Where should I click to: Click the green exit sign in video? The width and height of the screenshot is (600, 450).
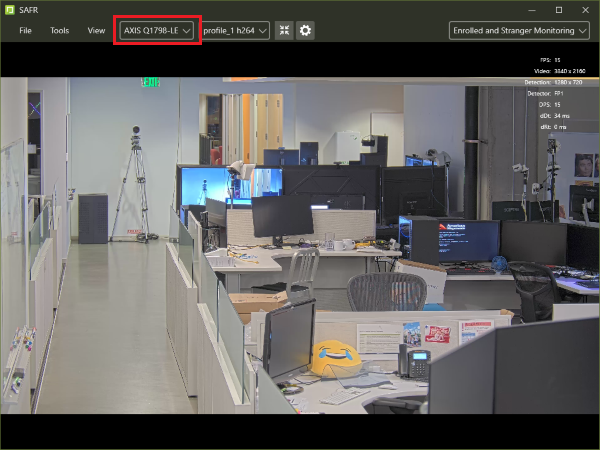[x=150, y=82]
